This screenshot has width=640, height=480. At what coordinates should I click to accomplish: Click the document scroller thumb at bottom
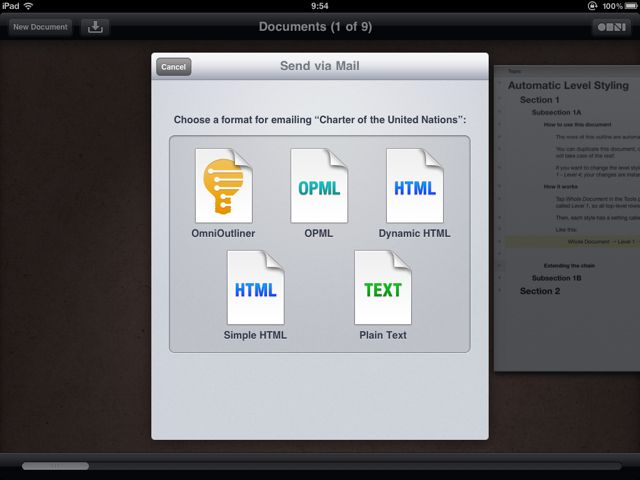[x=55, y=466]
